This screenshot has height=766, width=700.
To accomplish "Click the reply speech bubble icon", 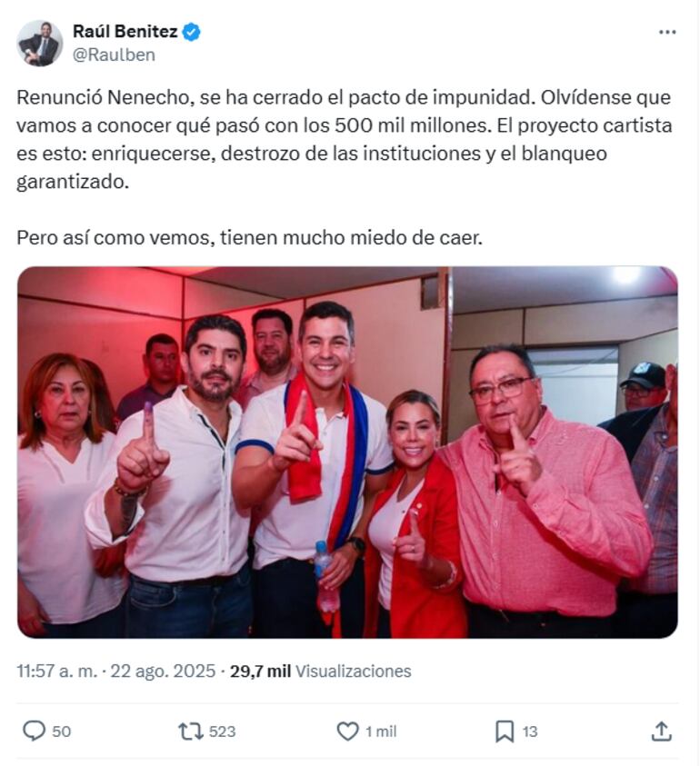I will coord(34,731).
